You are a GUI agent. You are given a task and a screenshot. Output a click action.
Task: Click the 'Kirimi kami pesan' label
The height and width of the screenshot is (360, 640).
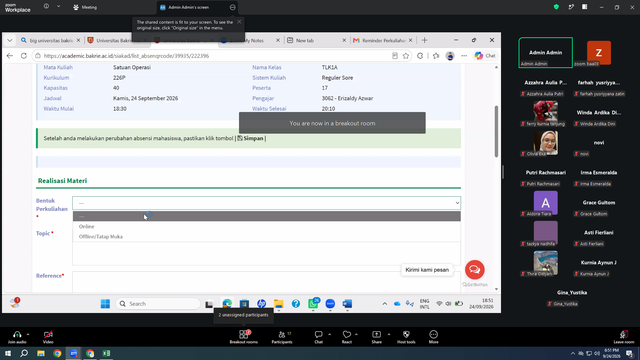(x=427, y=270)
